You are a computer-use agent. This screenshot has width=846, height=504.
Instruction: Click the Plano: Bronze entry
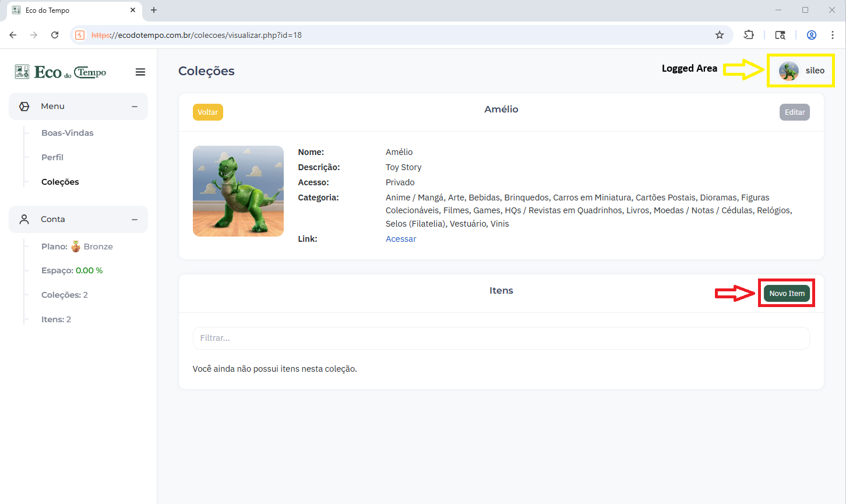click(x=77, y=246)
